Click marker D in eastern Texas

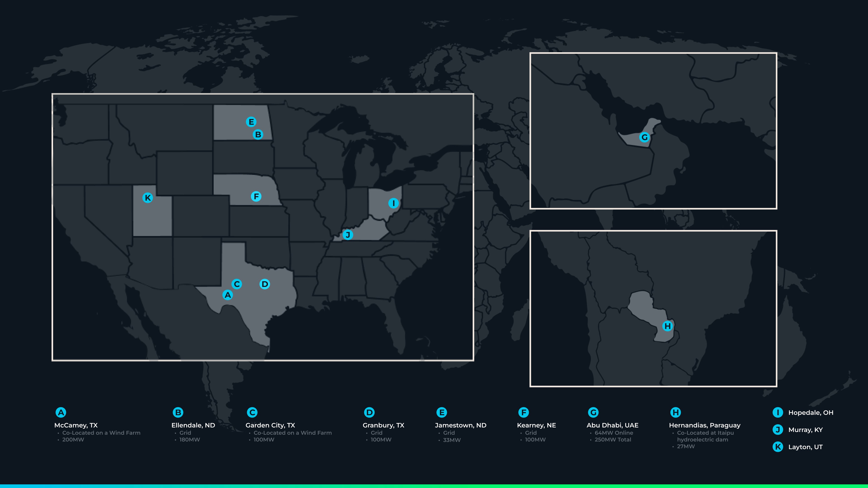pos(265,284)
